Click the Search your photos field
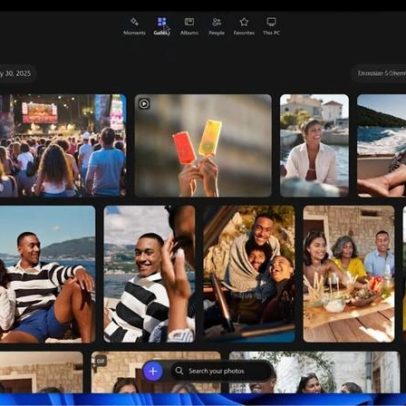406x406 pixels. 221,371
